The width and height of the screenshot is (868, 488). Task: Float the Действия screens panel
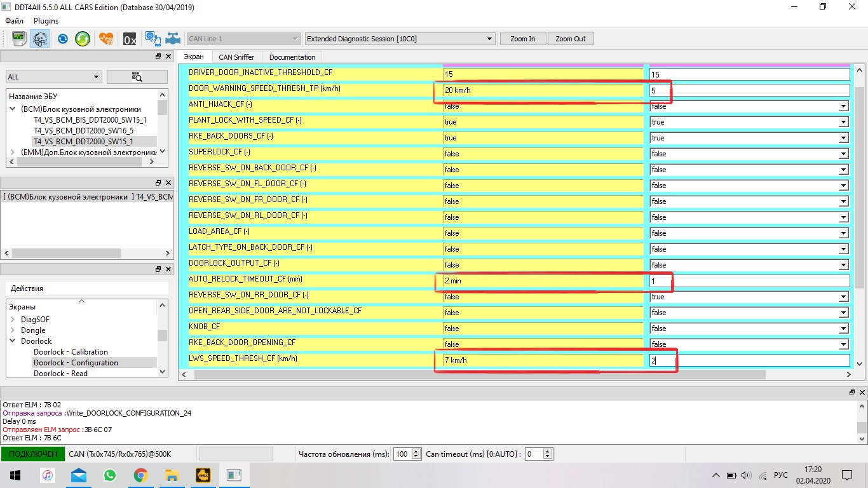[158, 269]
